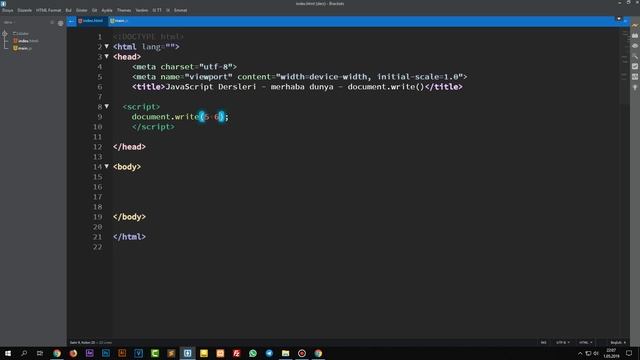The height and width of the screenshot is (360, 640).
Task: Open Firefox from the taskbar
Action: click(x=73, y=353)
